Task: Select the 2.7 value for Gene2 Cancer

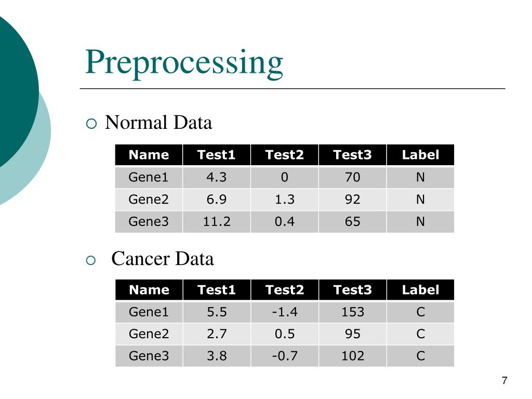Action: click(x=217, y=334)
